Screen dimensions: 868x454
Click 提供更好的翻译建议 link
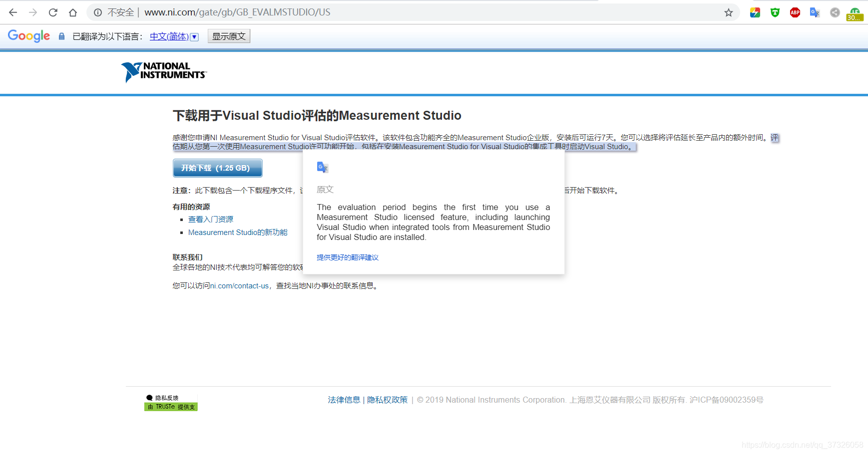(348, 257)
